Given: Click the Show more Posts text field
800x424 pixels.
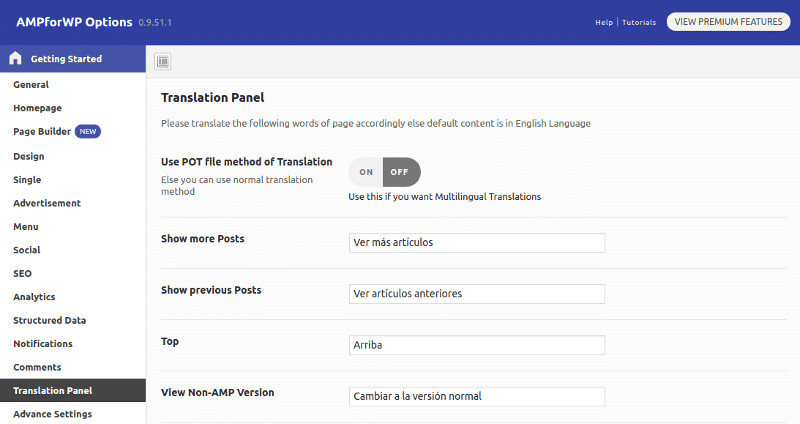Looking at the screenshot, I should click(x=477, y=243).
